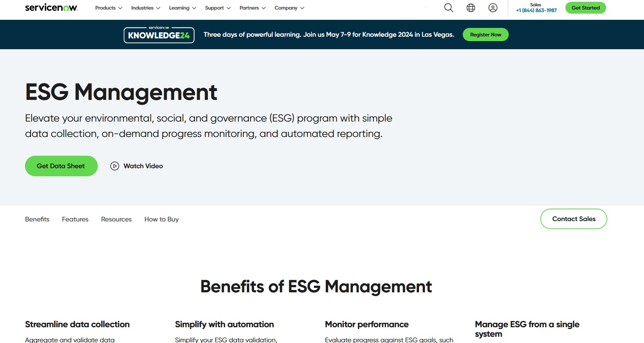644x343 pixels.
Task: Open the Learning dropdown menu
Action: 182,8
